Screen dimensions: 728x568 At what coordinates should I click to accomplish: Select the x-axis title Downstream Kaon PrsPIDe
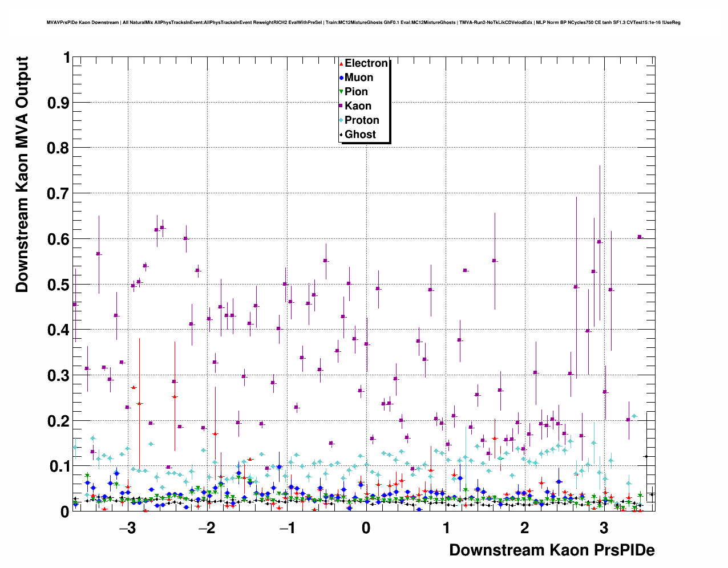(552, 550)
